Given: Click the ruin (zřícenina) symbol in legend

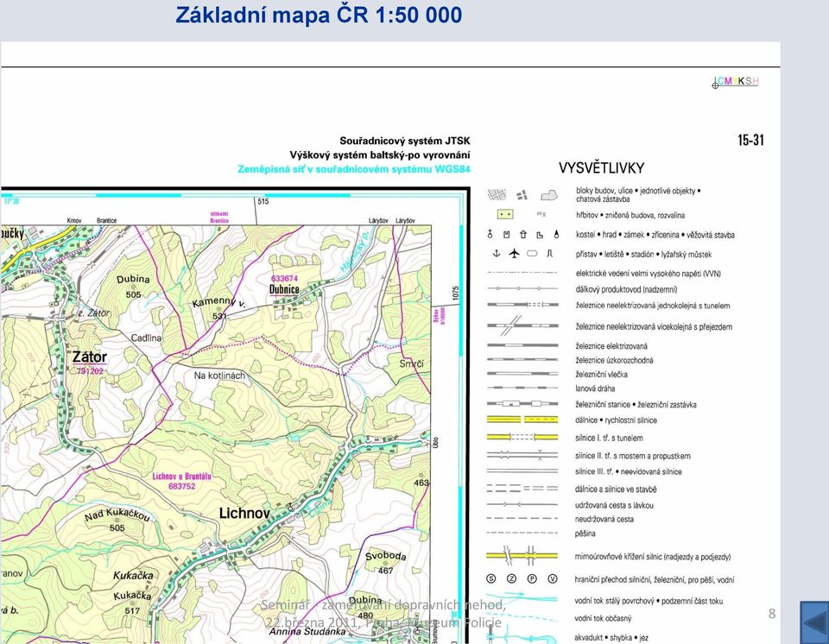Looking at the screenshot, I should point(540,235).
